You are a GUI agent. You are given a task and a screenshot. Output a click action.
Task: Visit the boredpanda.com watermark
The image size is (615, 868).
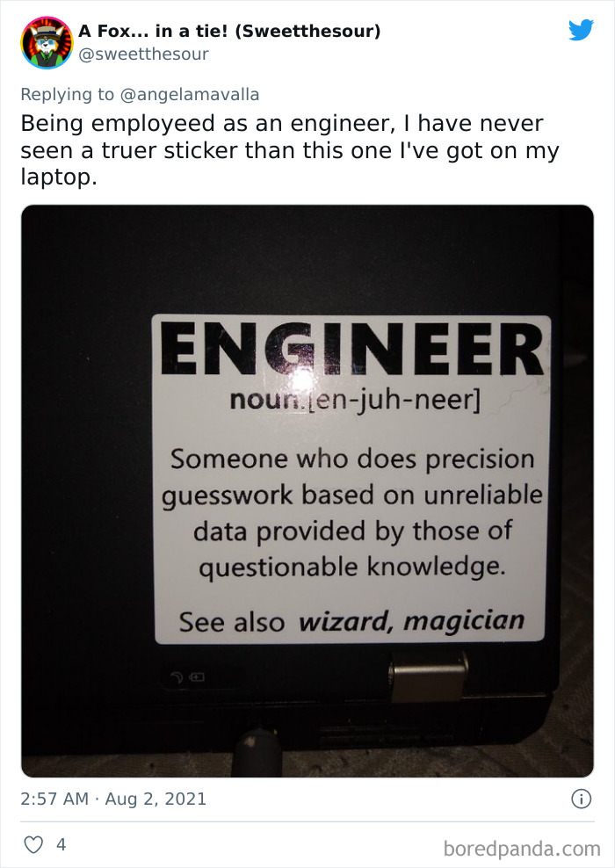pyautogui.click(x=522, y=848)
